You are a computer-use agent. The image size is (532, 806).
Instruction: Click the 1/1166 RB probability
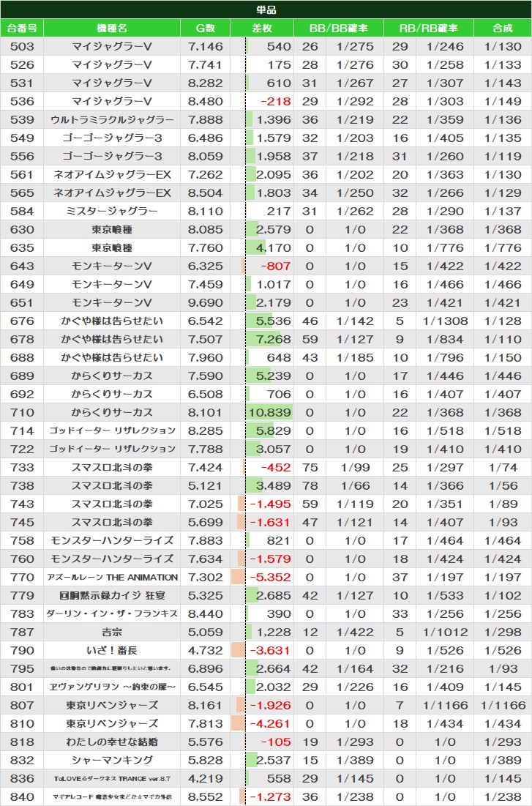(445, 705)
